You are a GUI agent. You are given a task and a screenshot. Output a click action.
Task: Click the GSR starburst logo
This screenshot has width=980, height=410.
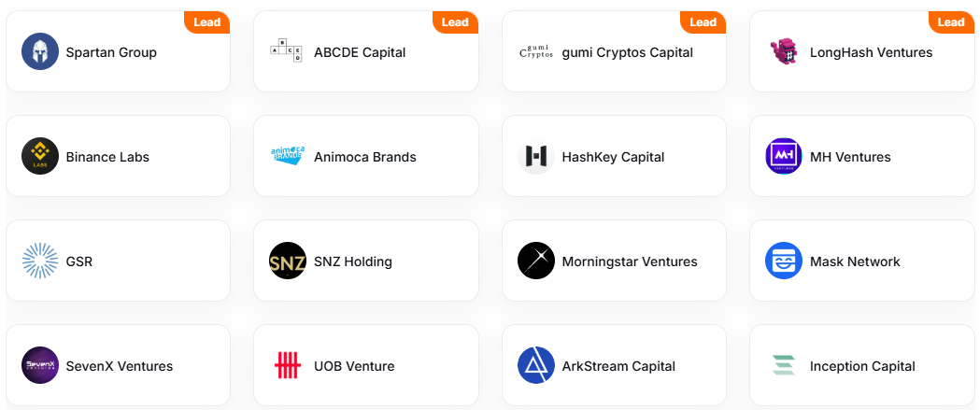point(40,261)
